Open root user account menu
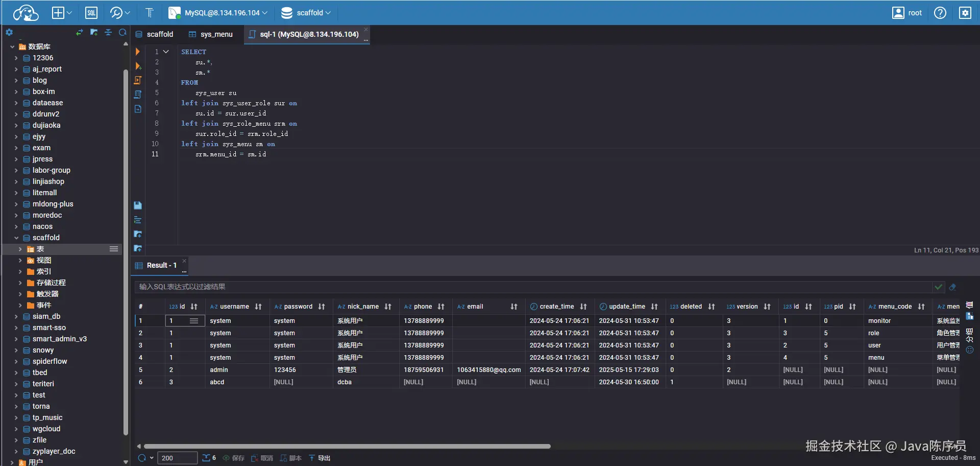 (907, 13)
